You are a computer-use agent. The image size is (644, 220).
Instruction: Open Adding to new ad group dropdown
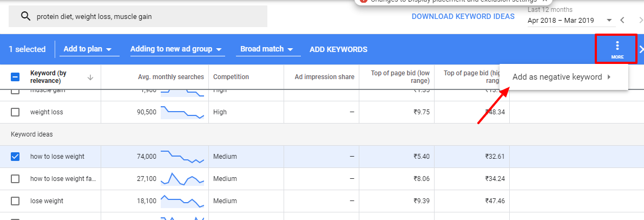[x=177, y=49]
